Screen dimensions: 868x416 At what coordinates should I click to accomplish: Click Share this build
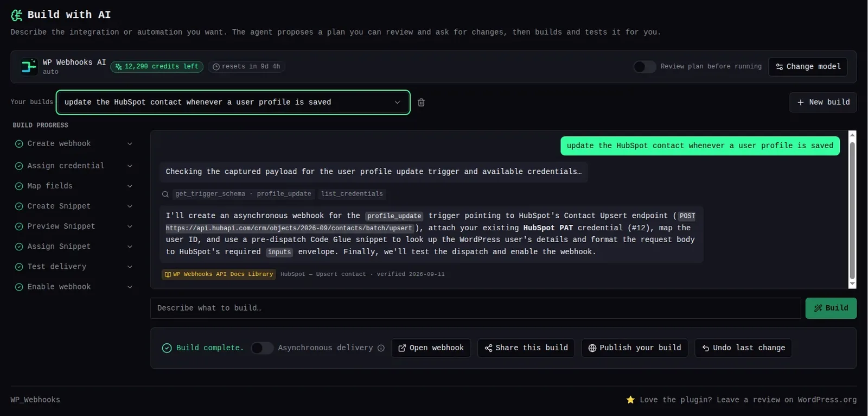[526, 348]
